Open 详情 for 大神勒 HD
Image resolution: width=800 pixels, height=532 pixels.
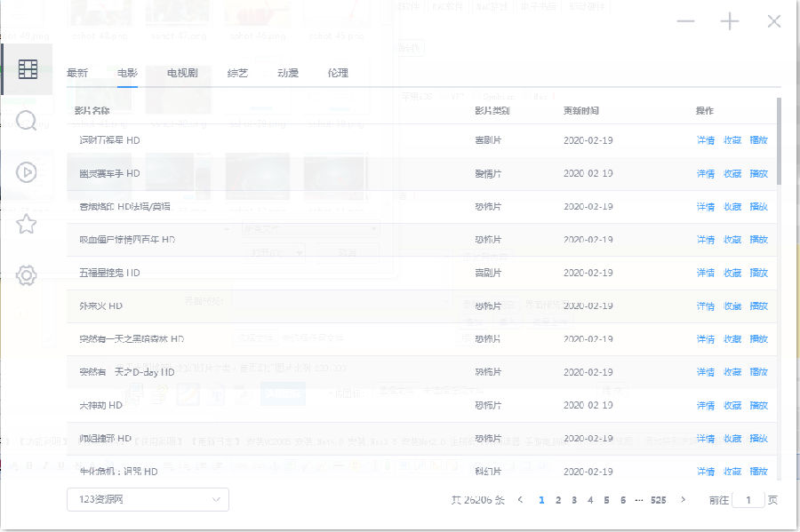click(705, 405)
